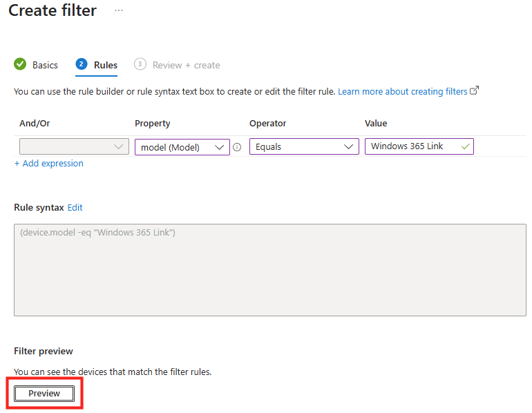Click the Create filter page heading
The image size is (532, 413).
click(53, 11)
